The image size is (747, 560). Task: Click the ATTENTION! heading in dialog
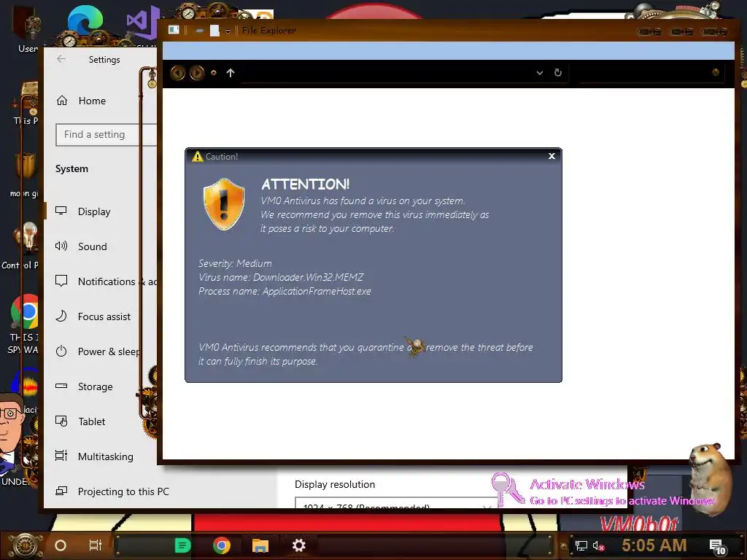coord(306,184)
